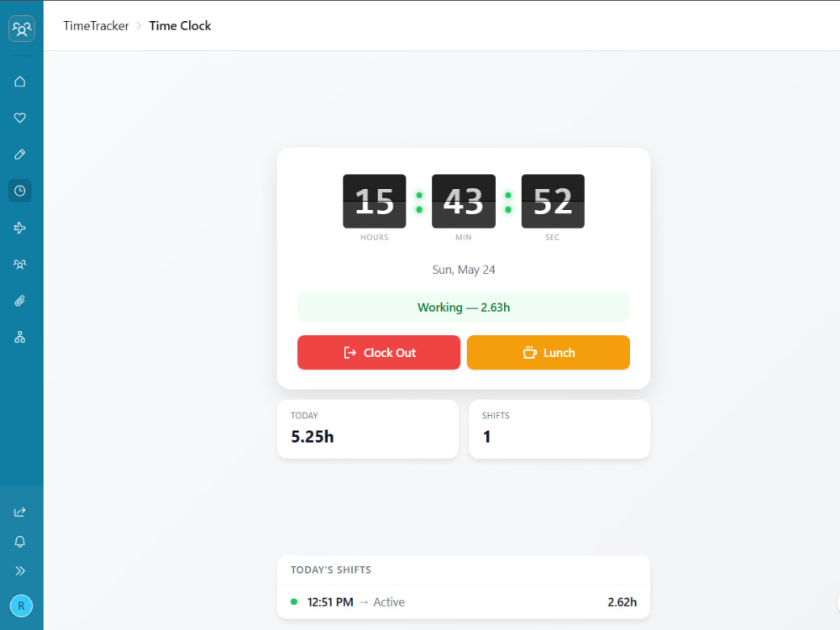Expand the sidebar with double chevron

(x=20, y=570)
